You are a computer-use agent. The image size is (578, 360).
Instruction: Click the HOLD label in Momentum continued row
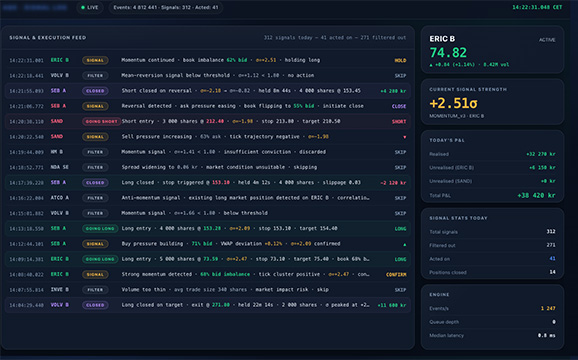click(400, 60)
